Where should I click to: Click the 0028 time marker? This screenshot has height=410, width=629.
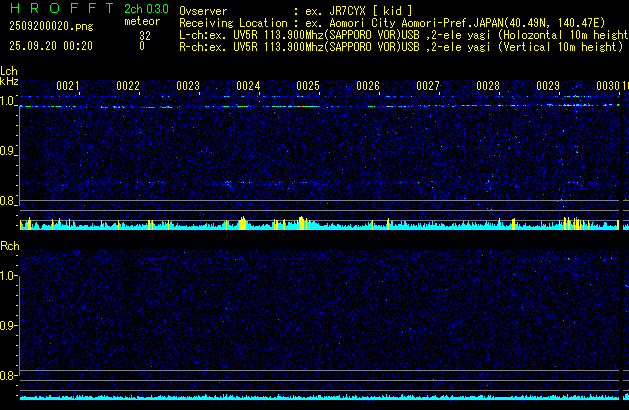tap(488, 86)
